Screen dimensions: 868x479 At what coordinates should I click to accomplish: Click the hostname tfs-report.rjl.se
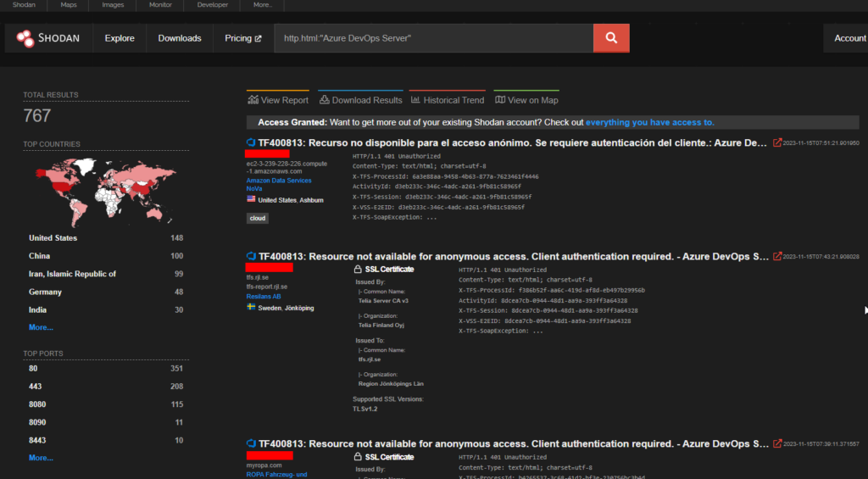pyautogui.click(x=267, y=287)
